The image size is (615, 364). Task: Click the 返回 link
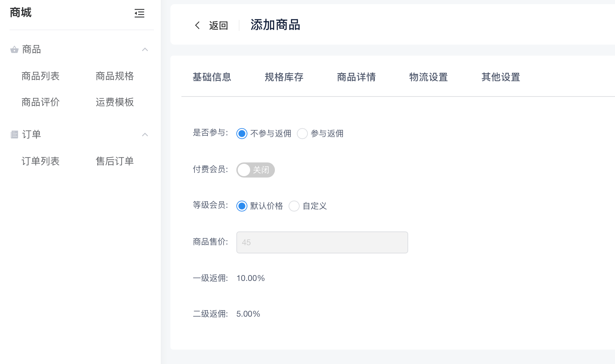tap(219, 25)
